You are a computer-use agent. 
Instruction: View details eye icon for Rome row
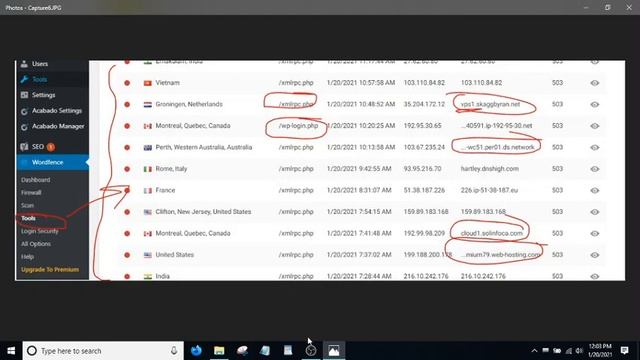click(595, 169)
